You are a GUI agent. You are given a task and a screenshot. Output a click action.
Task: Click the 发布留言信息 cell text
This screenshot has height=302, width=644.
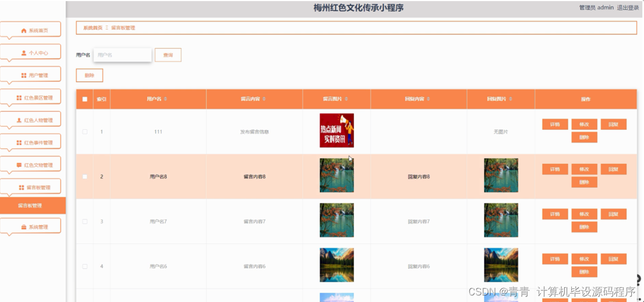tap(255, 131)
